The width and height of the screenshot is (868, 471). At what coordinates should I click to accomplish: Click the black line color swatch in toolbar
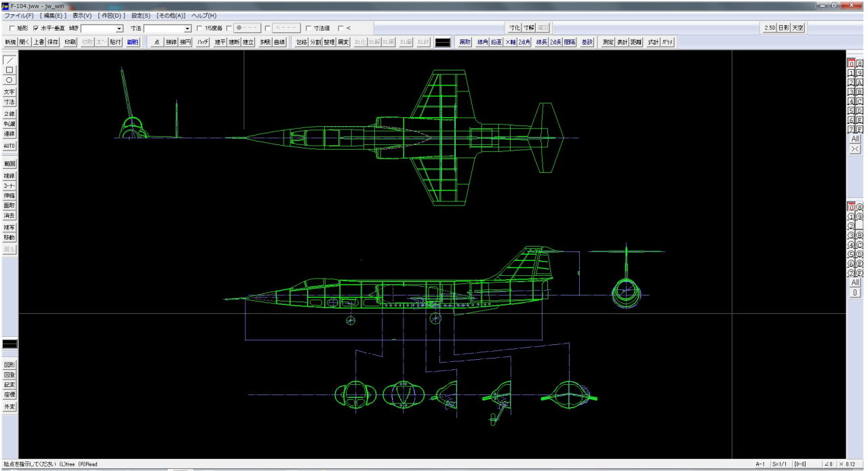point(443,42)
